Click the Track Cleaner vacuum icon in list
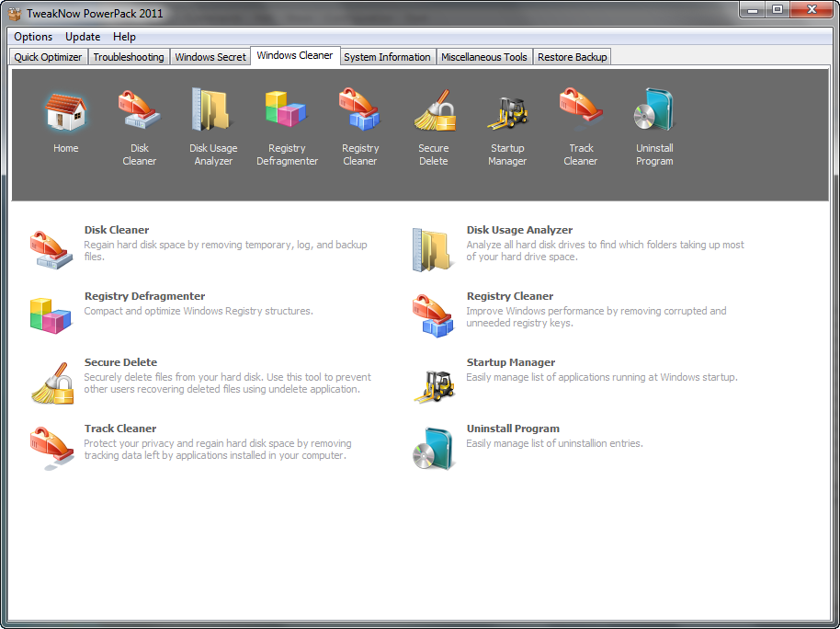840x629 pixels. (51, 447)
